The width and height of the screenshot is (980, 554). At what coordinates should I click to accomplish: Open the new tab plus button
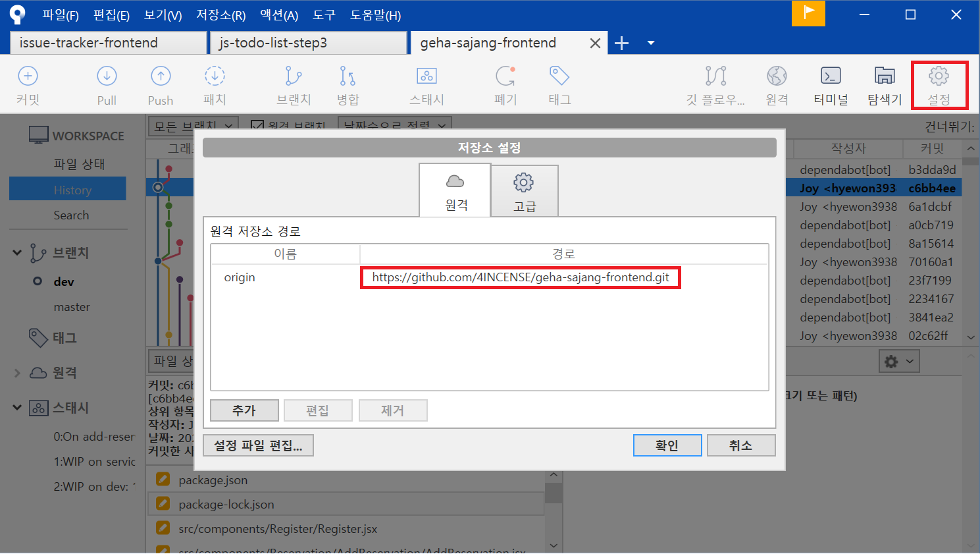(621, 43)
